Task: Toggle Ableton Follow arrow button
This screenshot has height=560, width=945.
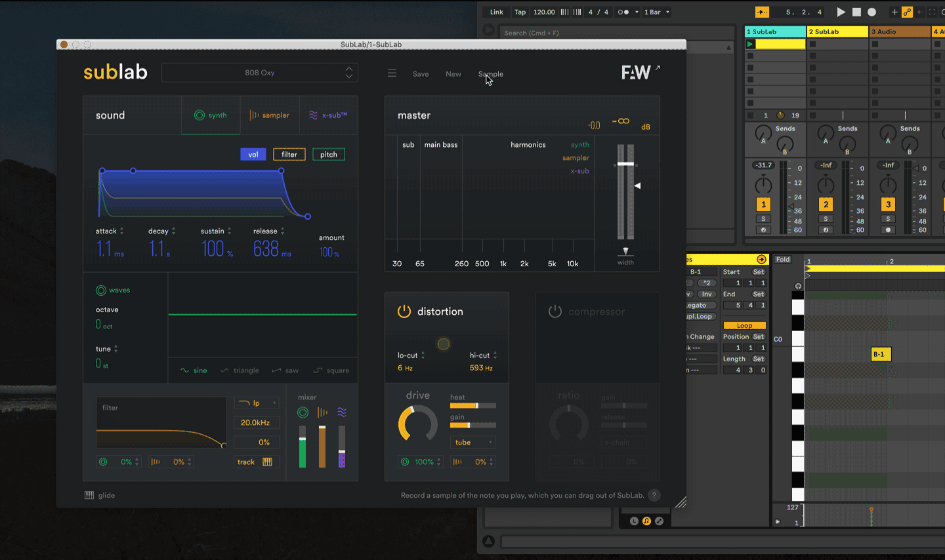Action: click(762, 12)
